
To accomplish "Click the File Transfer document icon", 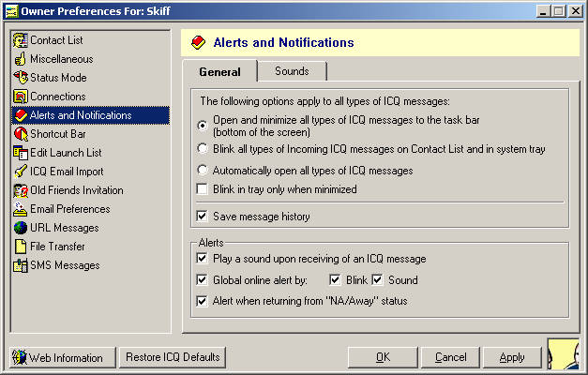I will point(21,247).
